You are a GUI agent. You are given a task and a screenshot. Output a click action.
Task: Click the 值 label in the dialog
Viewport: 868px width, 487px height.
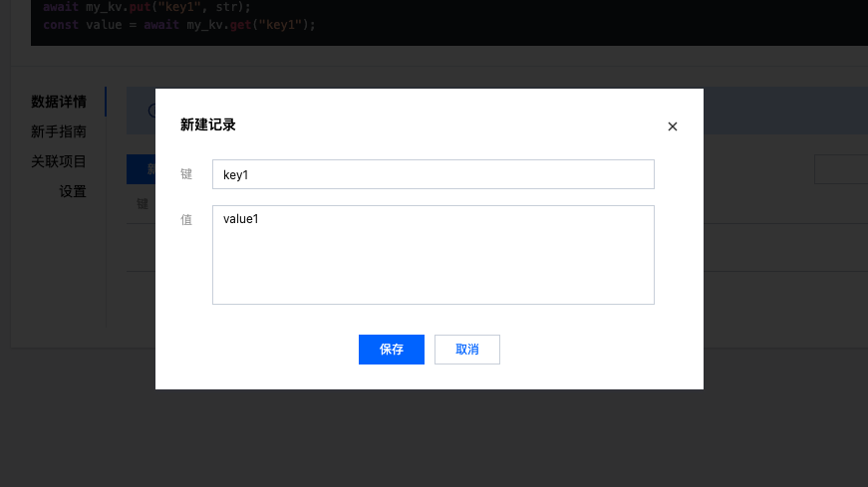pos(186,220)
